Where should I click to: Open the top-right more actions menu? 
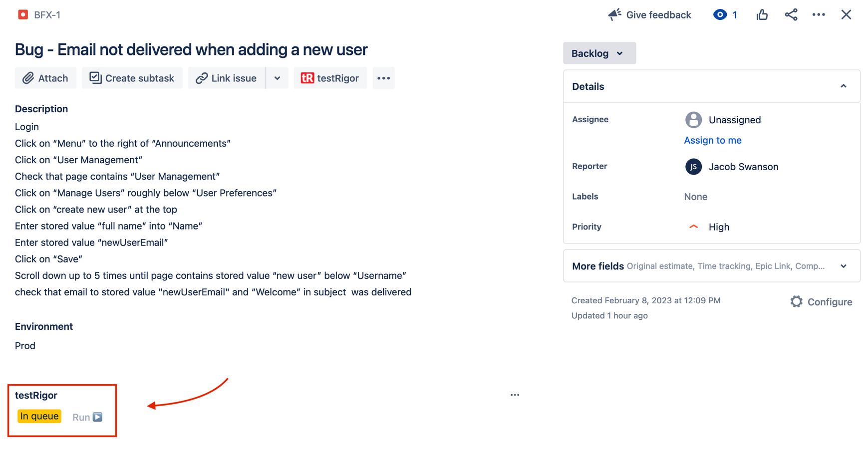(x=819, y=14)
